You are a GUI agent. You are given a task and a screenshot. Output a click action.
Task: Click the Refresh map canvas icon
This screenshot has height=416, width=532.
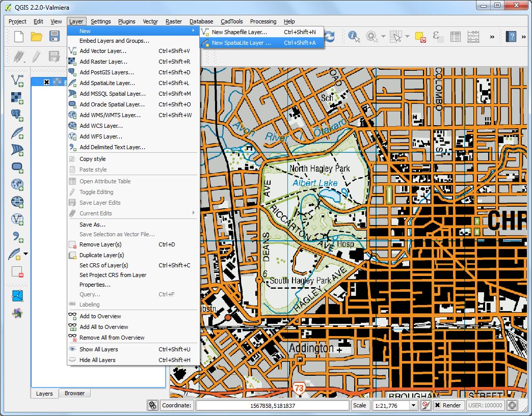329,37
